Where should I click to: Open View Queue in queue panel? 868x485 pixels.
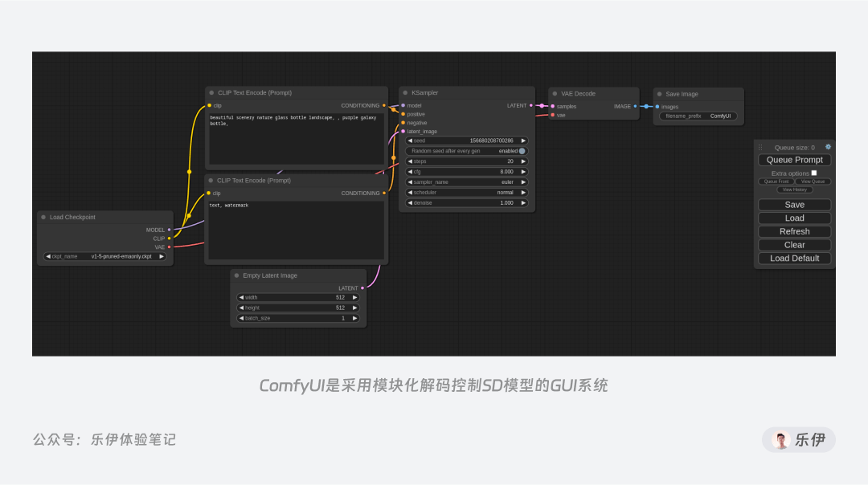click(813, 181)
